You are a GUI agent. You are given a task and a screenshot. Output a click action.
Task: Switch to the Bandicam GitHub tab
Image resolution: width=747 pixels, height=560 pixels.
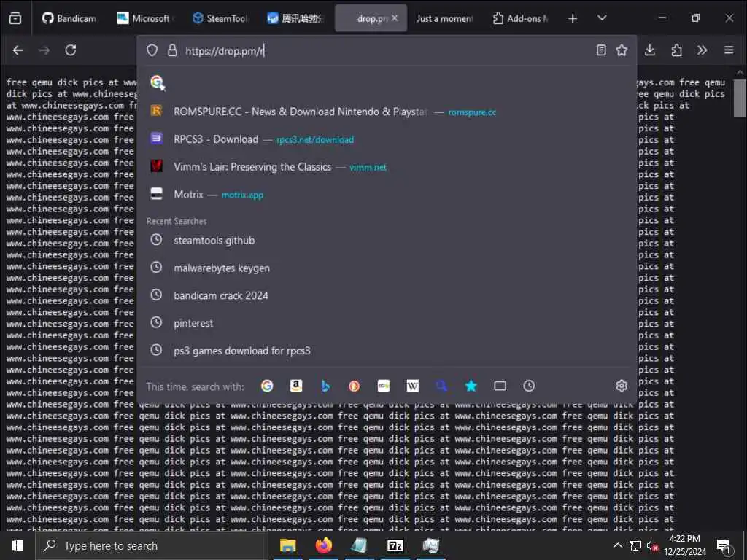tap(69, 18)
